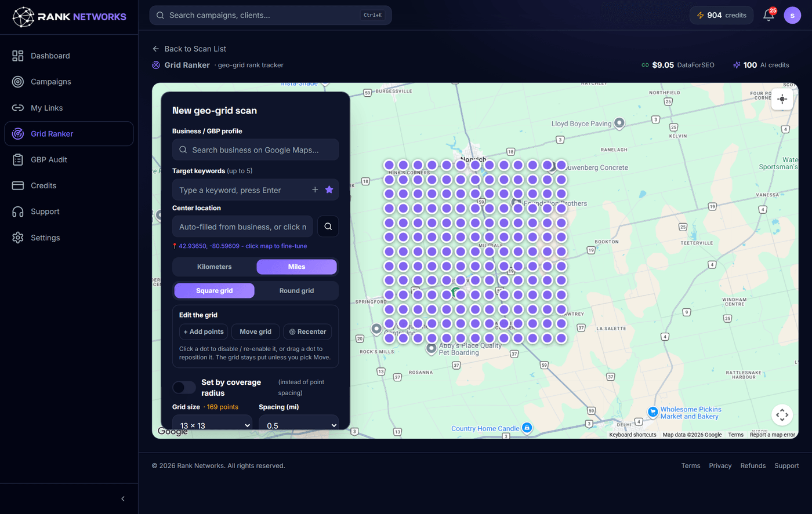Open footer Support link
812x514 pixels.
786,465
